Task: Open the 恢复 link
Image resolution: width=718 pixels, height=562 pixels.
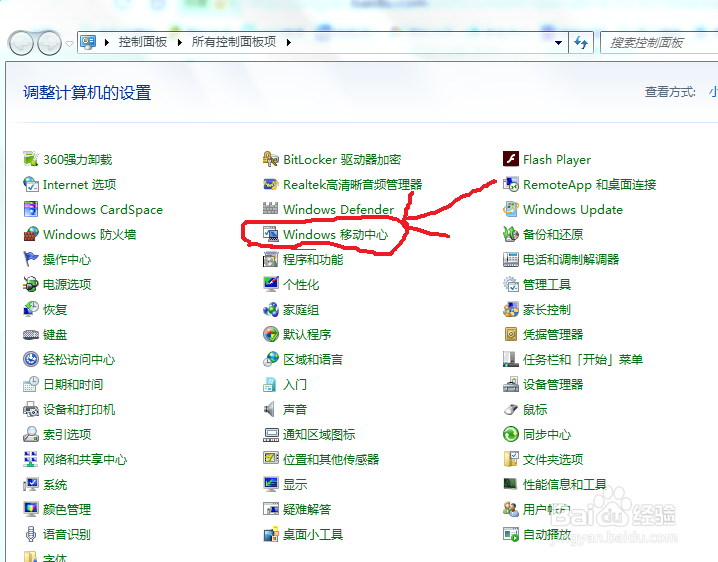Action: pos(55,309)
